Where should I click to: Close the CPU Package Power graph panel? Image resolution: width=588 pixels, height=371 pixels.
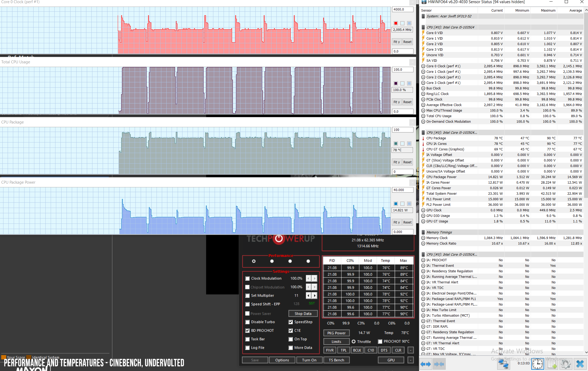click(x=412, y=183)
